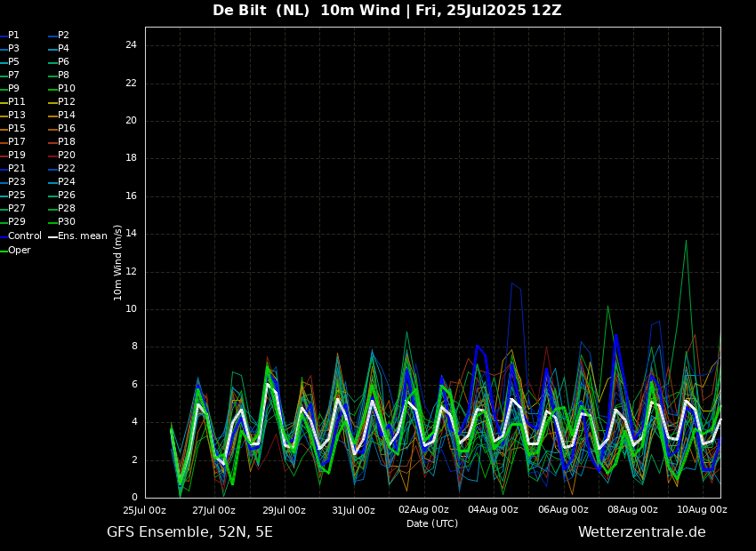This screenshot has width=756, height=551.
Task: Click the Wetterzentrale.de watermark text
Action: [x=641, y=532]
